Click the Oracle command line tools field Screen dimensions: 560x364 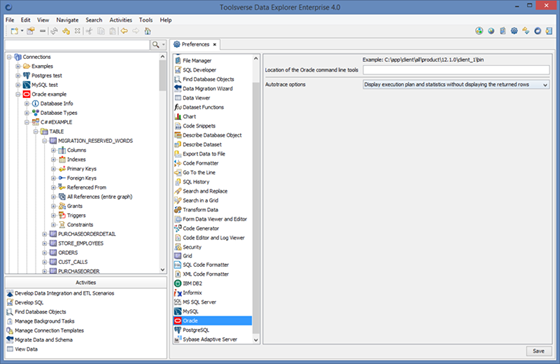point(456,70)
